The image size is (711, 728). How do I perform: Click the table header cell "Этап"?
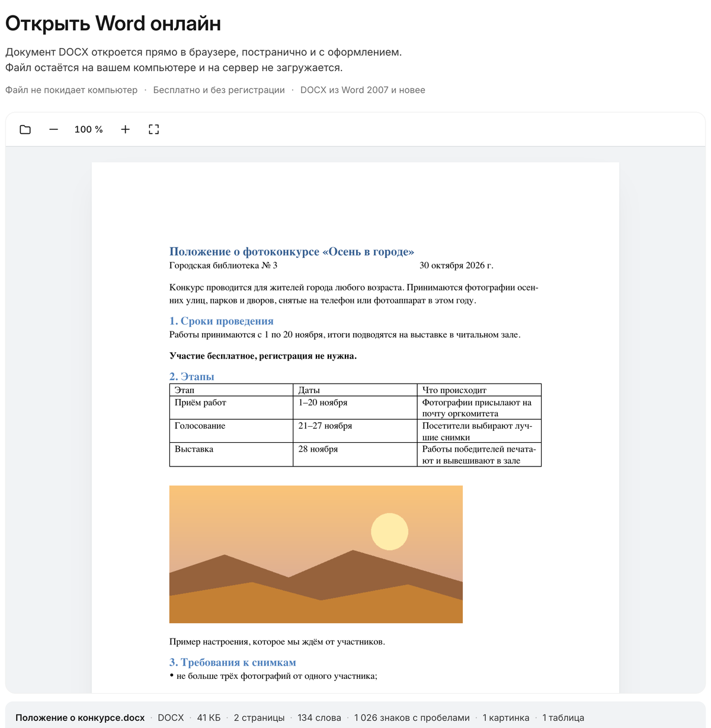[x=231, y=390]
